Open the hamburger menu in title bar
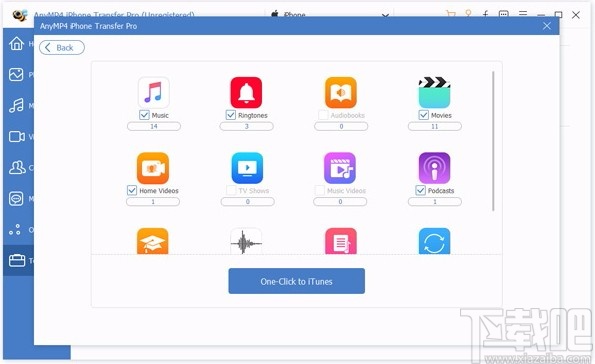The image size is (595, 364). coord(523,14)
